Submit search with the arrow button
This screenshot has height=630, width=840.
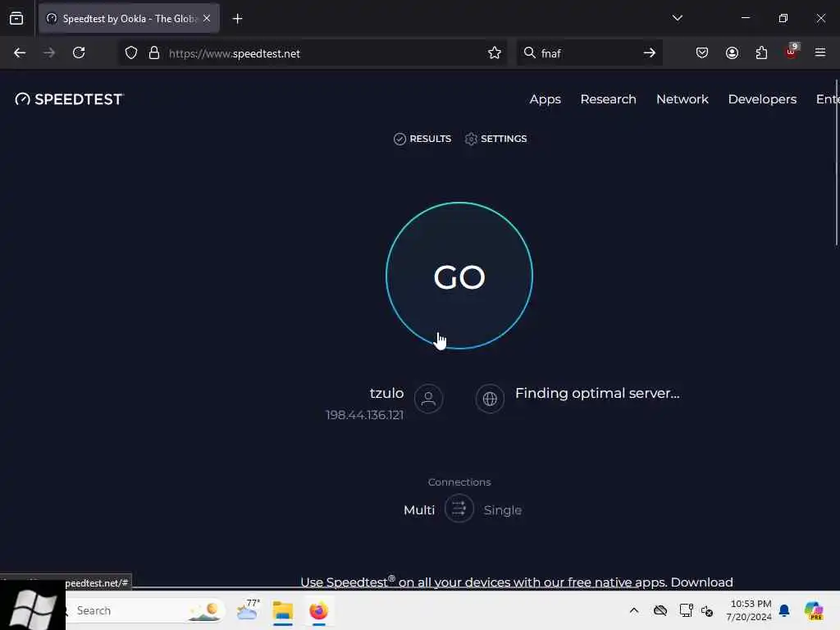650,52
